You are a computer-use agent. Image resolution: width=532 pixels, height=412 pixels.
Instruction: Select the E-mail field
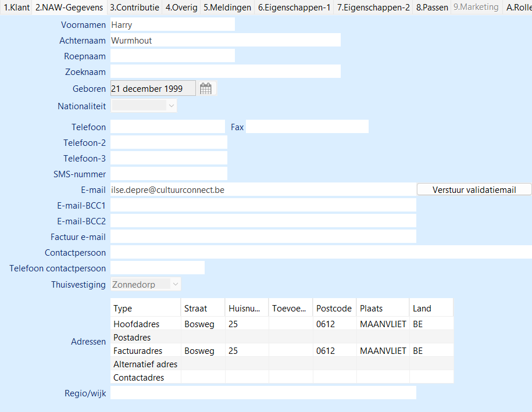[x=263, y=189]
